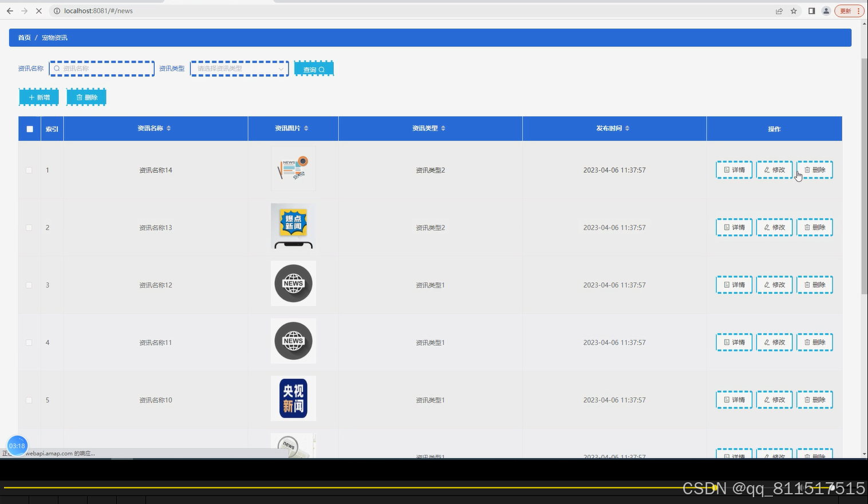Go back using browser back arrow
The height and width of the screenshot is (504, 868).
click(x=10, y=11)
